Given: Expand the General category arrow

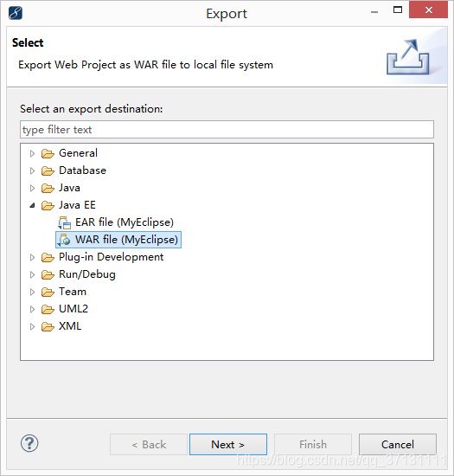Looking at the screenshot, I should (x=32, y=153).
